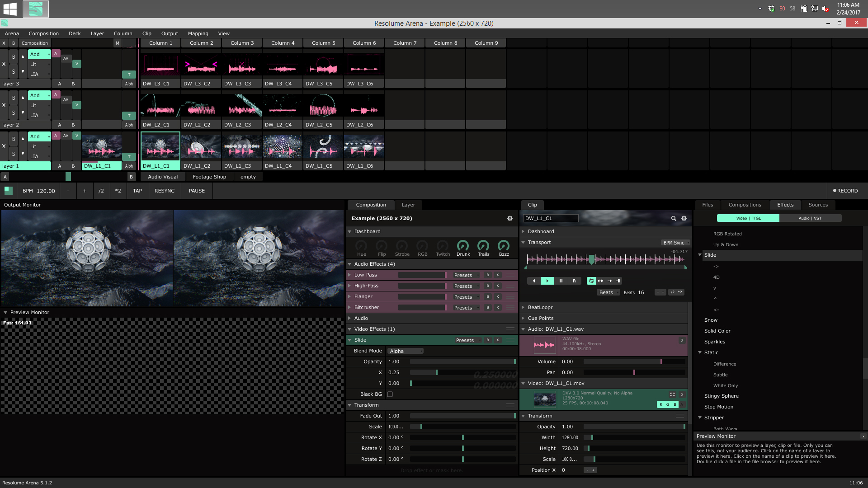Bypass the Low-Pass audio effect
This screenshot has width=868, height=488.
point(488,275)
